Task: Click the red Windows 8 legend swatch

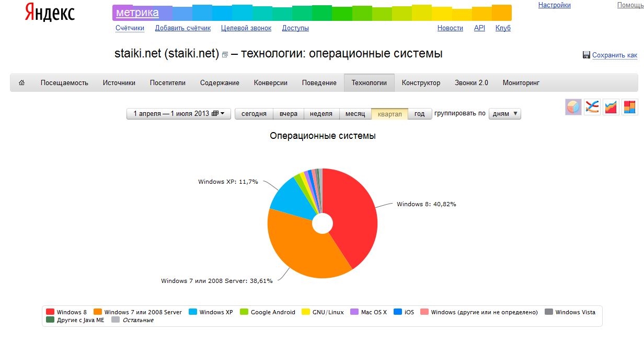Action: pos(50,312)
